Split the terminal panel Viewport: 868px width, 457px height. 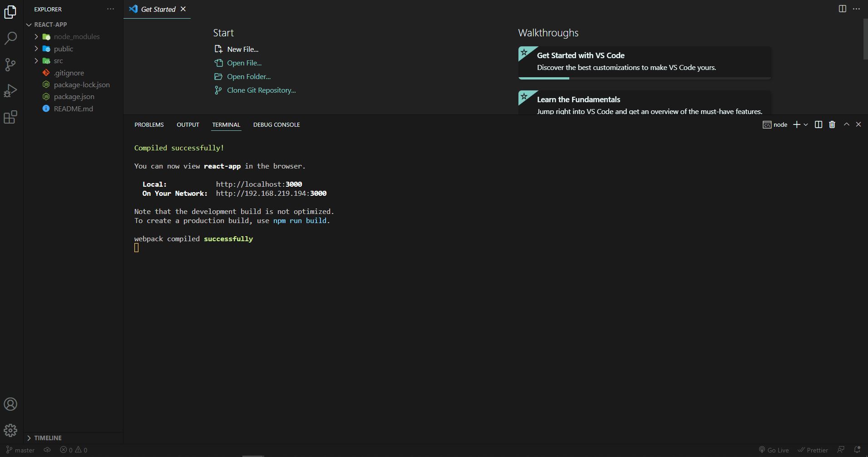coord(819,124)
